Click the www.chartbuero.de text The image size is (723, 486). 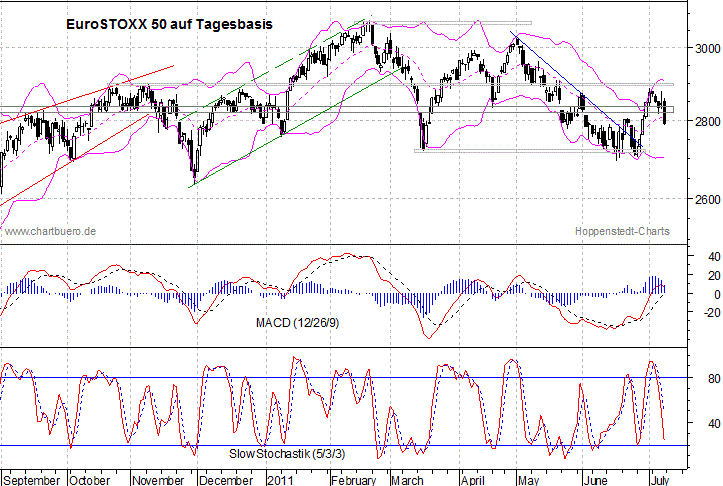(50, 231)
